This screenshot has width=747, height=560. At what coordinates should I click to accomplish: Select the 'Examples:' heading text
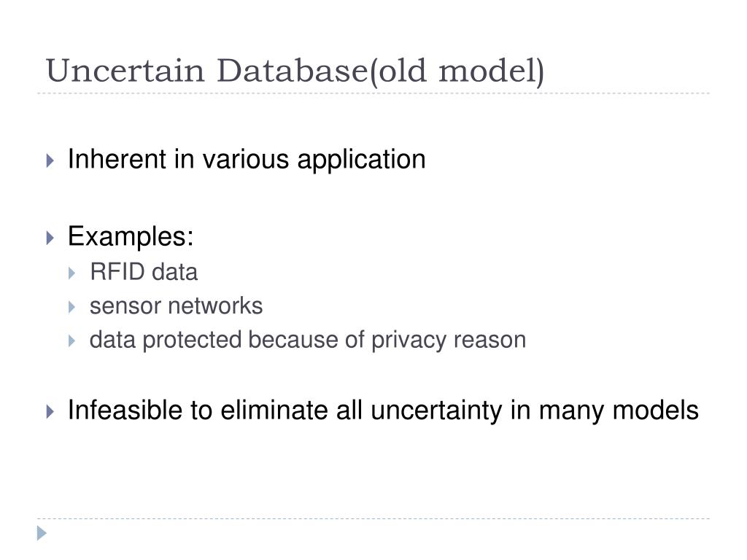[x=131, y=237]
